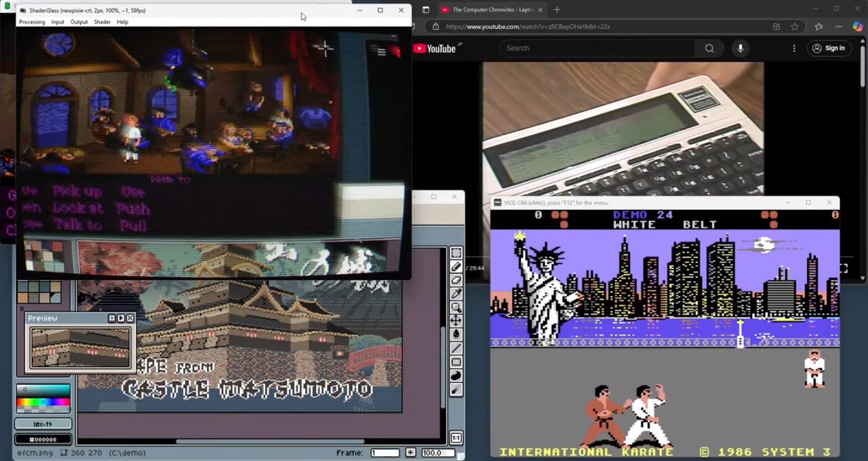Select the Contour blob tool in Aseprite
This screenshot has width=868, height=461.
[x=456, y=376]
